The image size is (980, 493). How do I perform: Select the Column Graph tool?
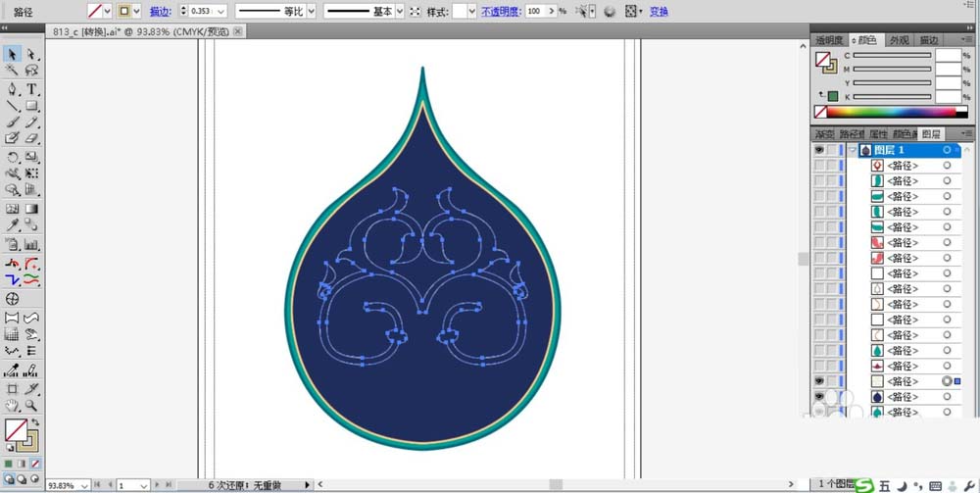tap(31, 245)
